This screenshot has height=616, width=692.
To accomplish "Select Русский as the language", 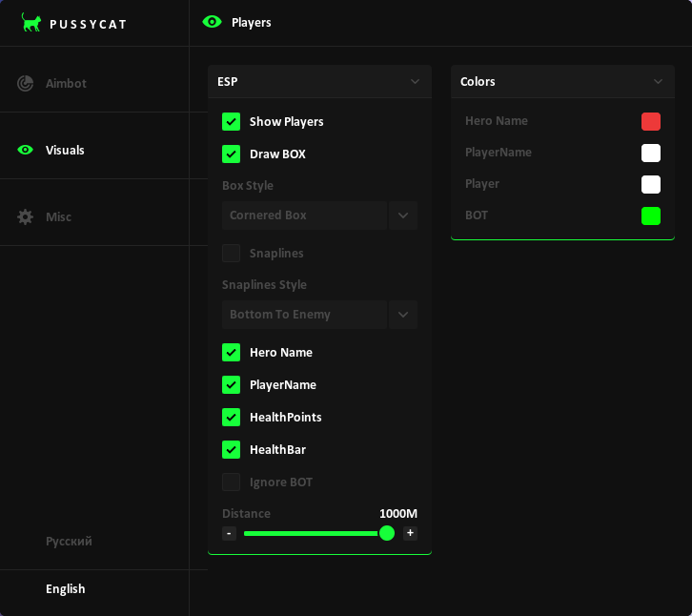I will [x=69, y=542].
